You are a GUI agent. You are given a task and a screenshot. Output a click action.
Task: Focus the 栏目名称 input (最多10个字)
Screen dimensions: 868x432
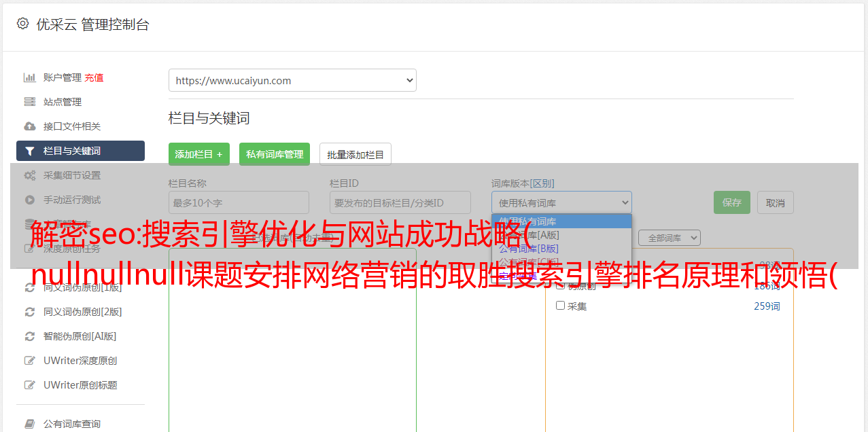point(239,202)
